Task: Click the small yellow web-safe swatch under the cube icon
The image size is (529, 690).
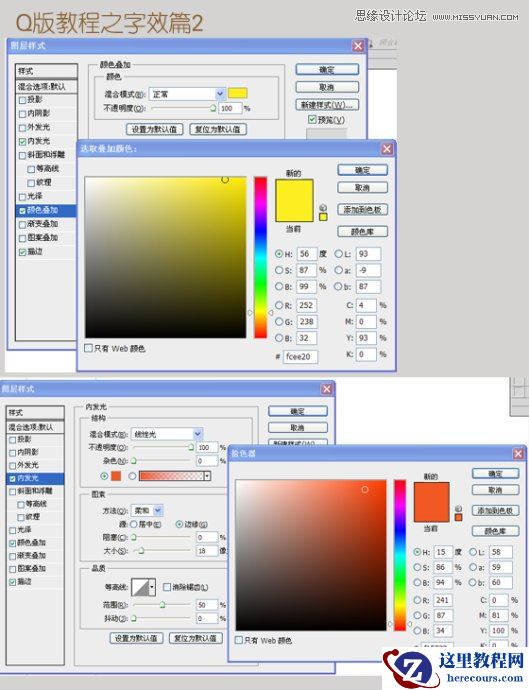Action: (x=323, y=217)
